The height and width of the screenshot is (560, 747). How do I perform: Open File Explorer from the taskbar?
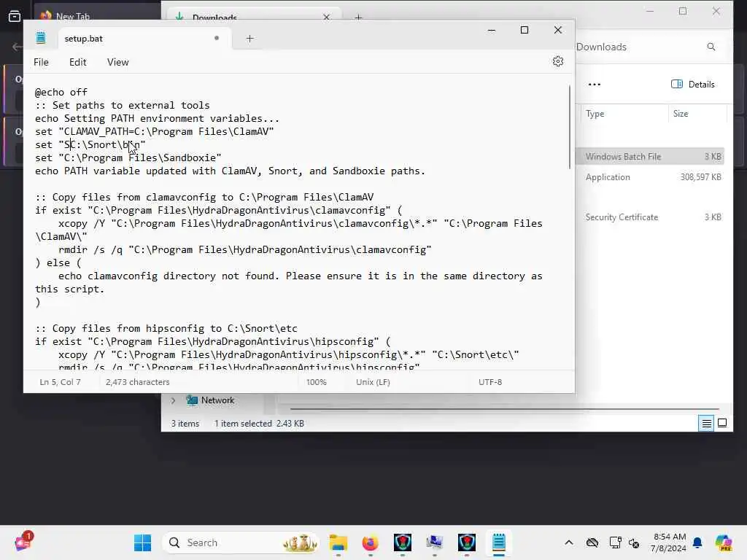click(338, 542)
